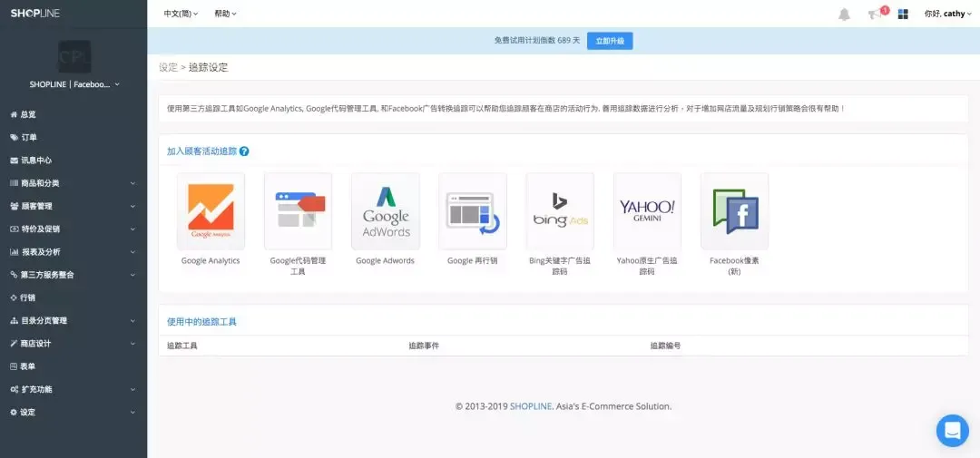Click the 表单 form icon

tap(14, 366)
